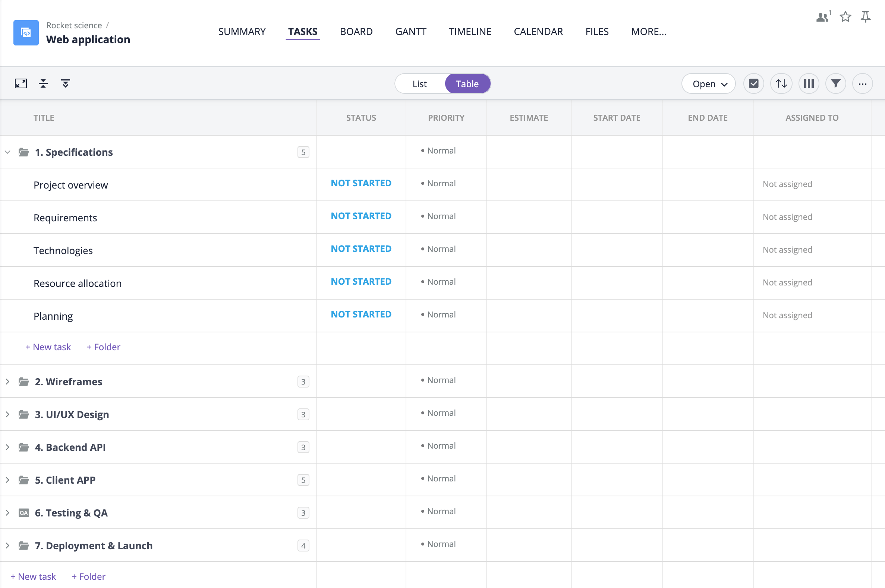885x588 pixels.
Task: Open the Open status dropdown
Action: [x=708, y=83]
